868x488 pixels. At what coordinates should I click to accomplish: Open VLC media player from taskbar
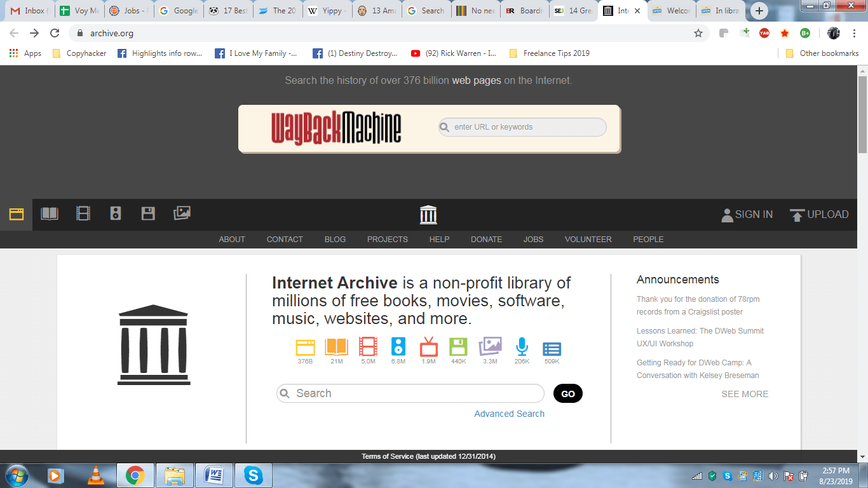coord(96,475)
